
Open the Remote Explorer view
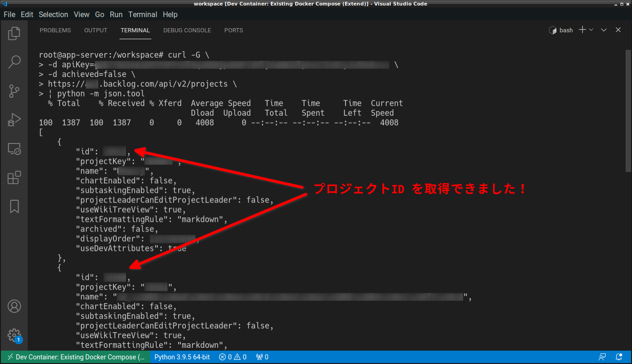14,149
